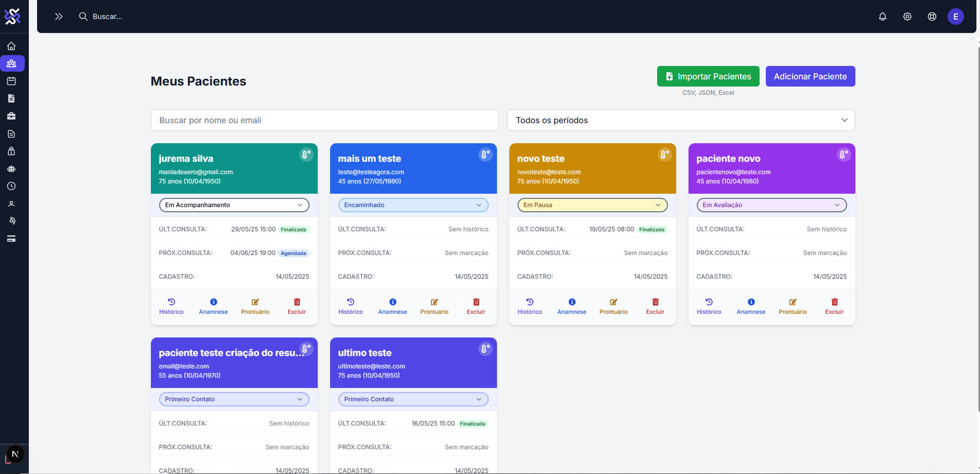This screenshot has width=980, height=474.
Task: Open Em Avaliação status dropdown
Action: point(772,205)
